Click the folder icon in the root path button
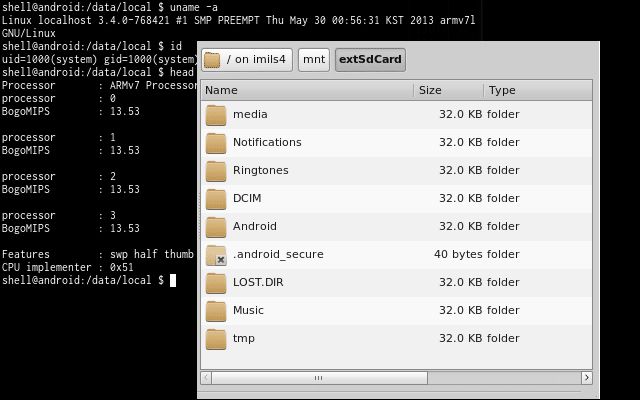The image size is (640, 400). (x=212, y=60)
